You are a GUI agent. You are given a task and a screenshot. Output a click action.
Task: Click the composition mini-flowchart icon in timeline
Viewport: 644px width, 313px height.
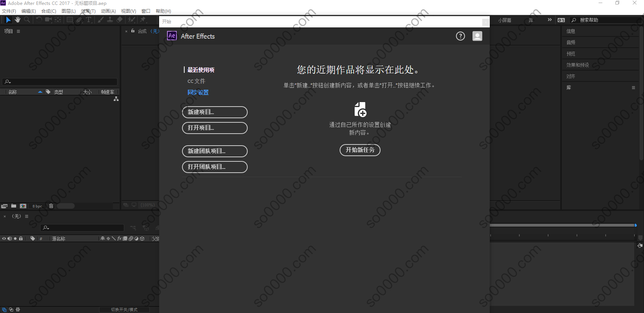[133, 228]
